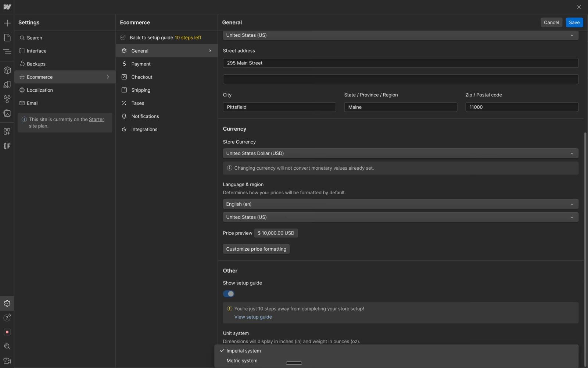Open Taxes settings
This screenshot has height=368, width=588.
[167, 103]
